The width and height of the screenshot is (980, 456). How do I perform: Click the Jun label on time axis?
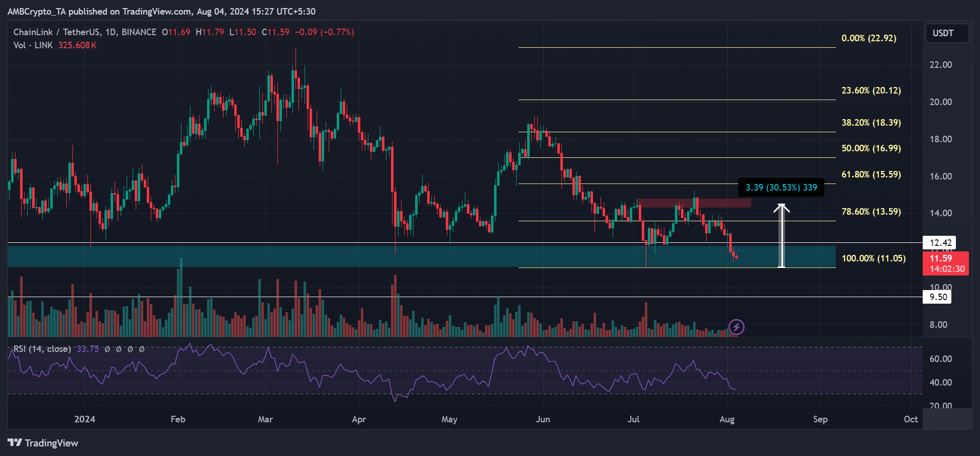[543, 419]
